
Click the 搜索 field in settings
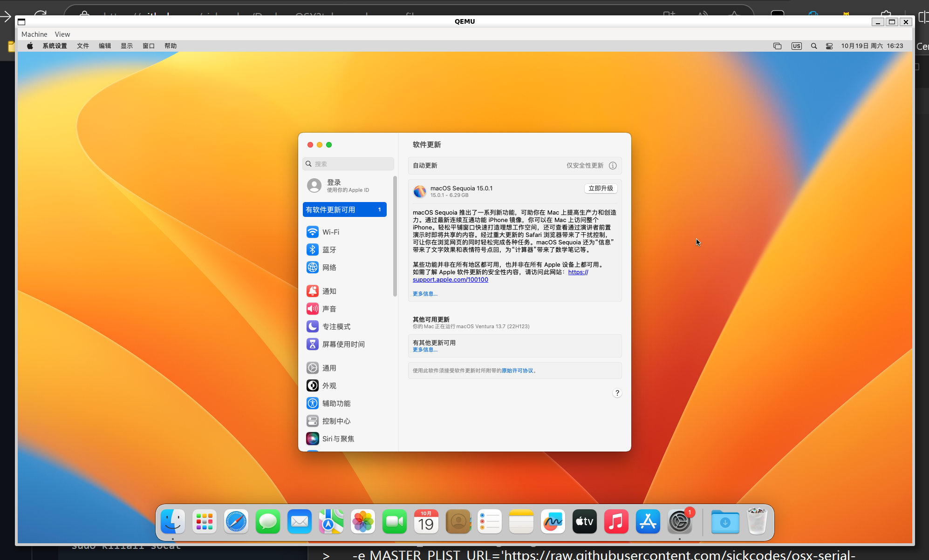(348, 164)
